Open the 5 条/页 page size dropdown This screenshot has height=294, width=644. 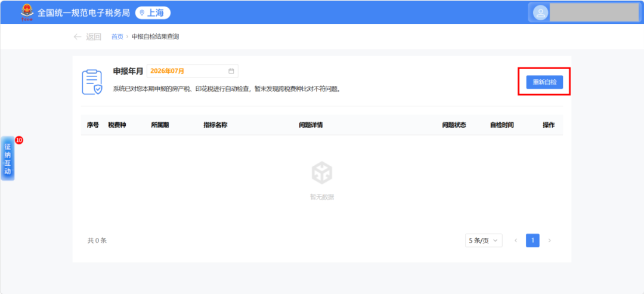pos(484,240)
